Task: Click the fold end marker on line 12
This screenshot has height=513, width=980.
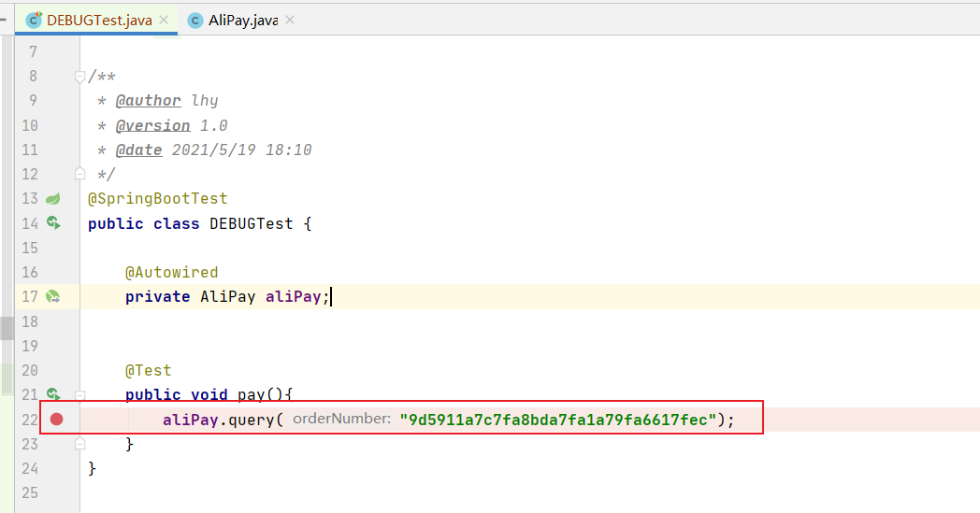Action: tap(80, 174)
